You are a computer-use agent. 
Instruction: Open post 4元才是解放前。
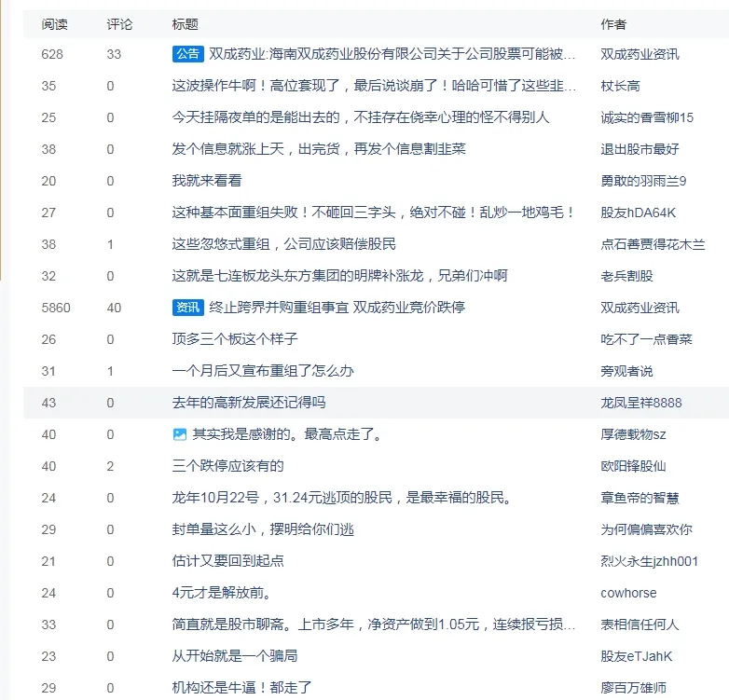(222, 593)
